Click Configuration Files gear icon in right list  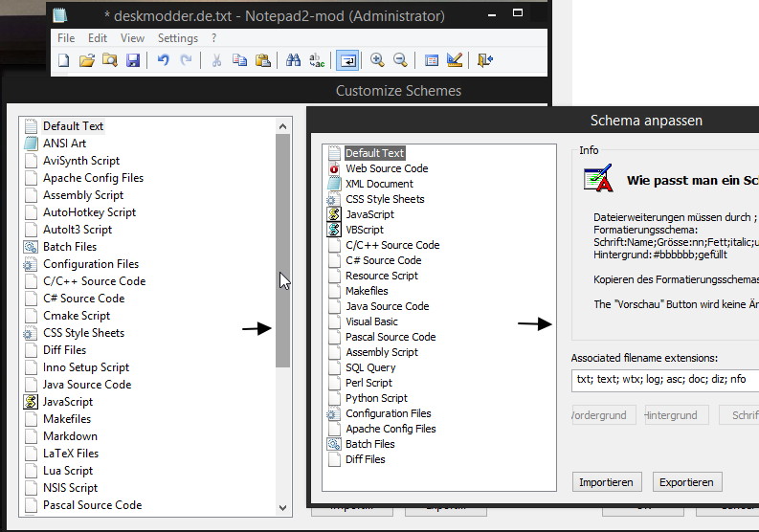334,414
